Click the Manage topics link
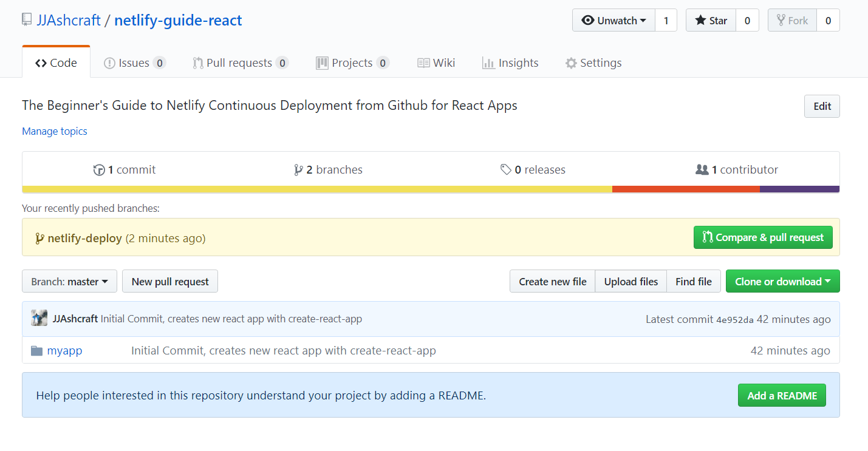Viewport: 868px width, 451px height. click(55, 131)
